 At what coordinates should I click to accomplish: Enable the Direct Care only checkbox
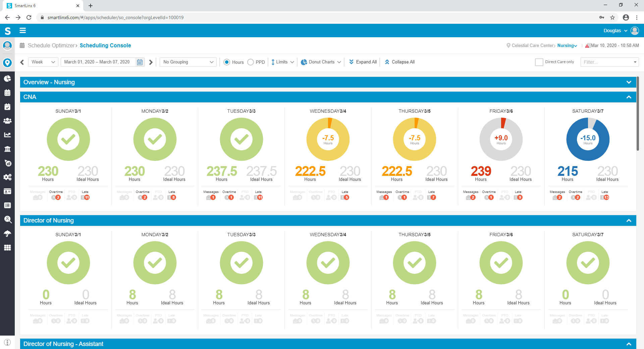tap(539, 62)
